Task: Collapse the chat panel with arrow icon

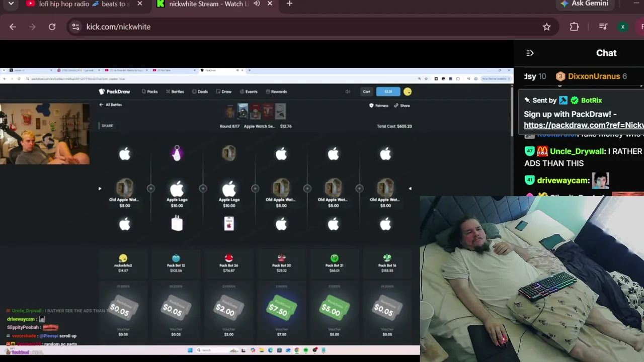Action: click(x=530, y=53)
